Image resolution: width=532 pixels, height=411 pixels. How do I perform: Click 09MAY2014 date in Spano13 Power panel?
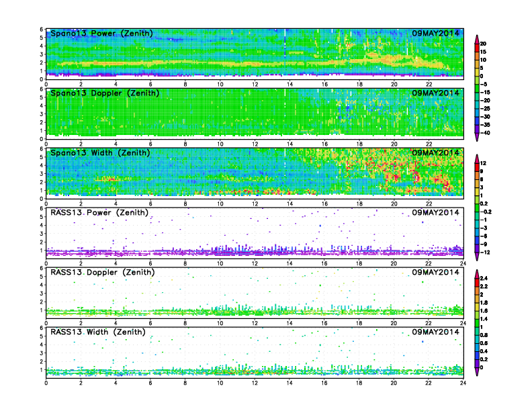436,33
